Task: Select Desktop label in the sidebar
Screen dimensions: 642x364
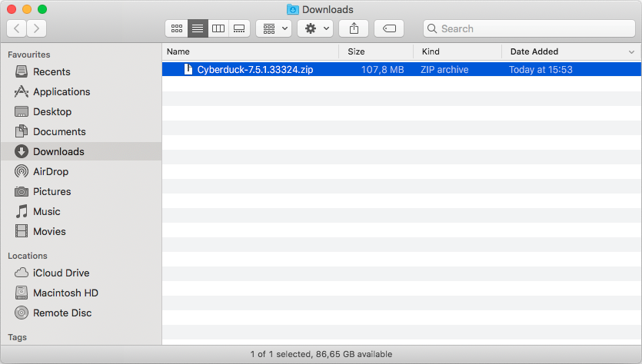Action: [52, 111]
